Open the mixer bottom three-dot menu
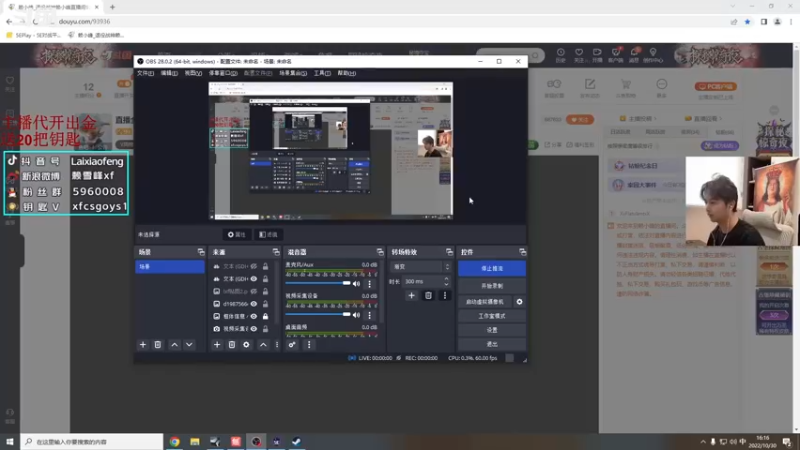800x450 pixels. click(309, 345)
